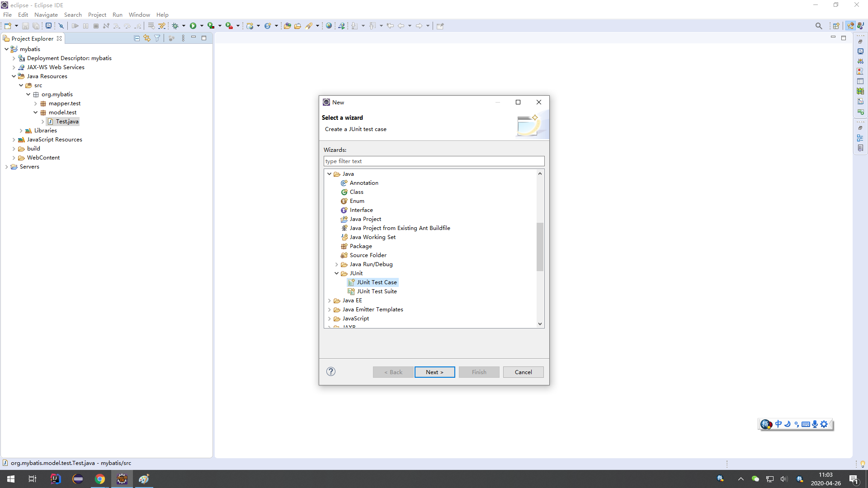Viewport: 868px width, 488px height.
Task: Collapse the Java folder in wizard tree
Action: coord(330,174)
